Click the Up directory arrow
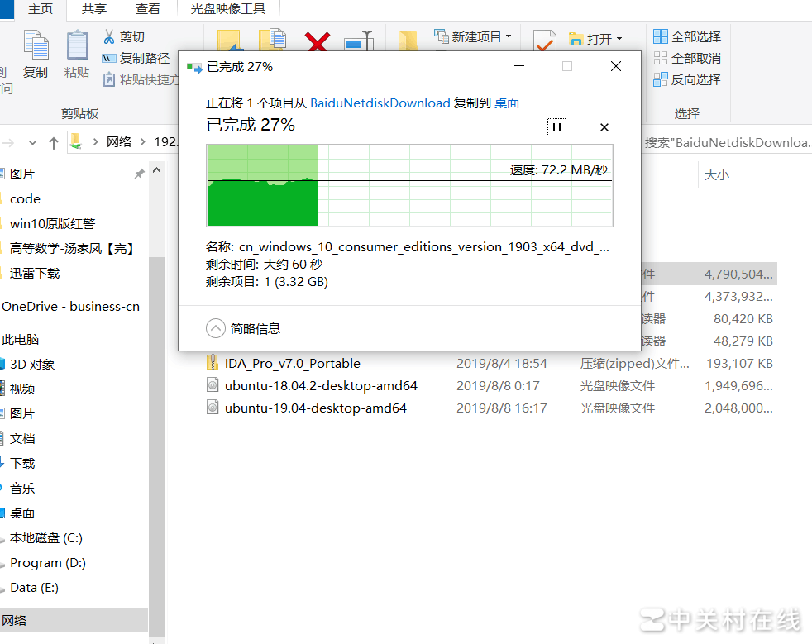Screen dimensions: 812x644 click(x=54, y=142)
